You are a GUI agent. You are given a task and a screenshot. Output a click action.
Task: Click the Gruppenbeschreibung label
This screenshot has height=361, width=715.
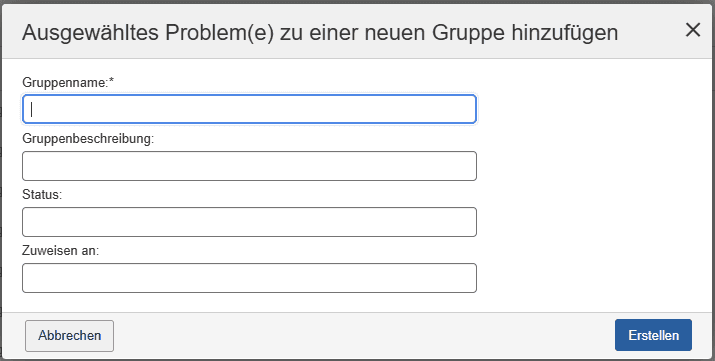pos(88,139)
